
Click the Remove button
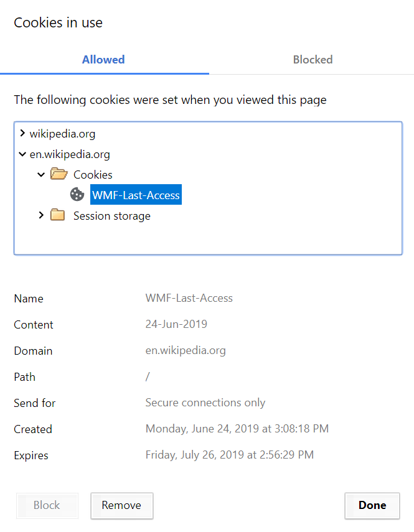(x=122, y=505)
